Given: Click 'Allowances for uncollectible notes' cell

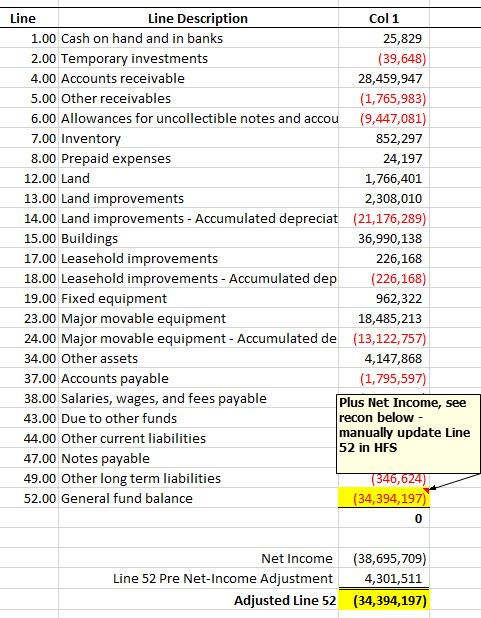Looking at the screenshot, I should [198, 118].
